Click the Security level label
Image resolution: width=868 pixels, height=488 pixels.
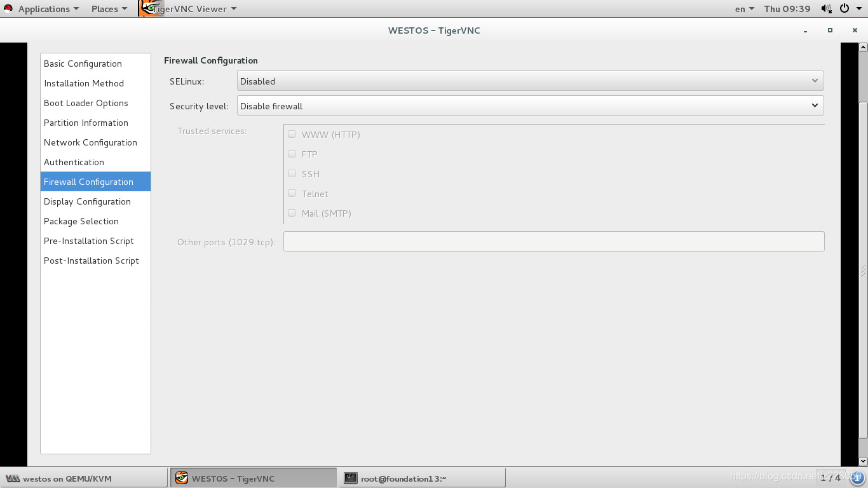point(199,106)
